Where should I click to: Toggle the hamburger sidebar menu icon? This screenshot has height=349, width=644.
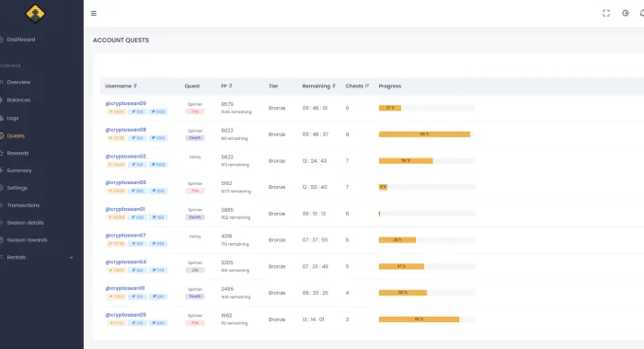pyautogui.click(x=94, y=14)
